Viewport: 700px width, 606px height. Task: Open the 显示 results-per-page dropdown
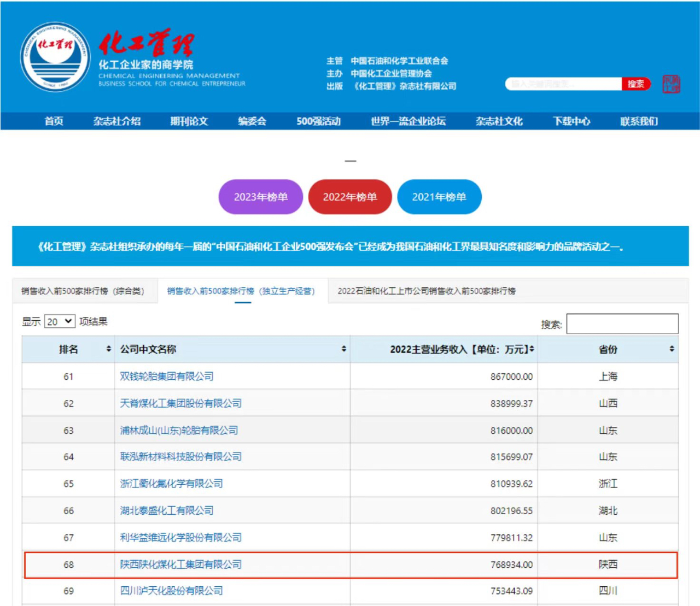(x=60, y=322)
